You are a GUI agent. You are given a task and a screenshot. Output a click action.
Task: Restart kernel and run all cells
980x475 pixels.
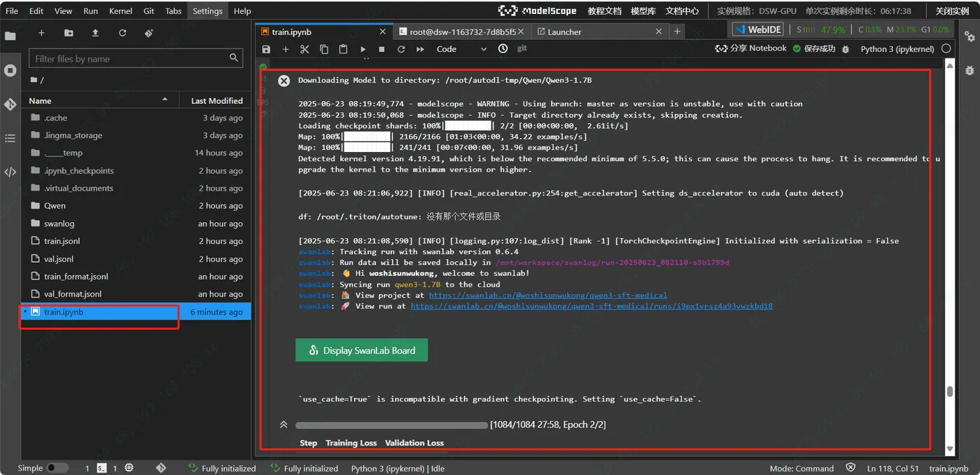point(420,49)
